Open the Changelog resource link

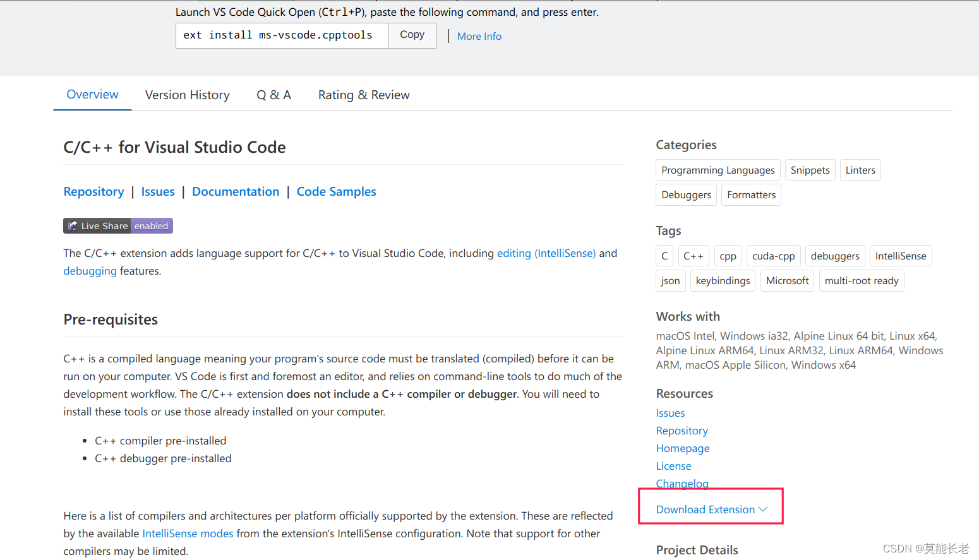pos(682,484)
